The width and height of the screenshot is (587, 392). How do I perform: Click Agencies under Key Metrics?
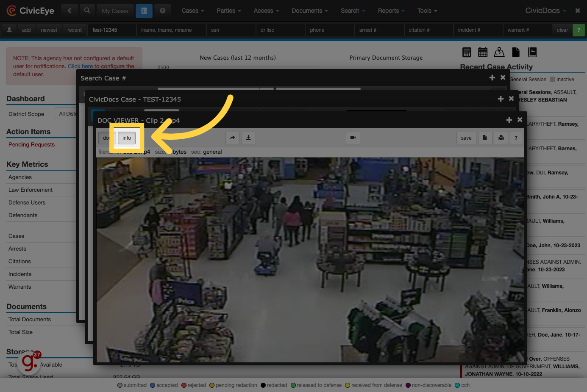[20, 177]
